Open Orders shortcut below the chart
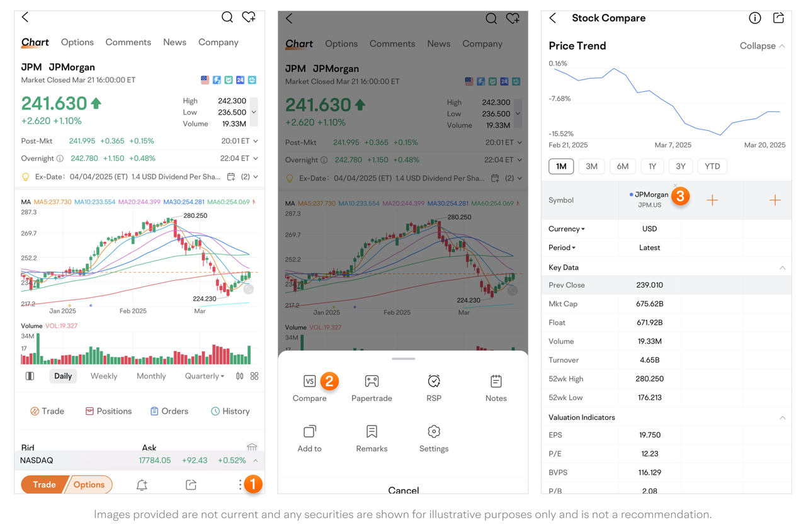 169,411
